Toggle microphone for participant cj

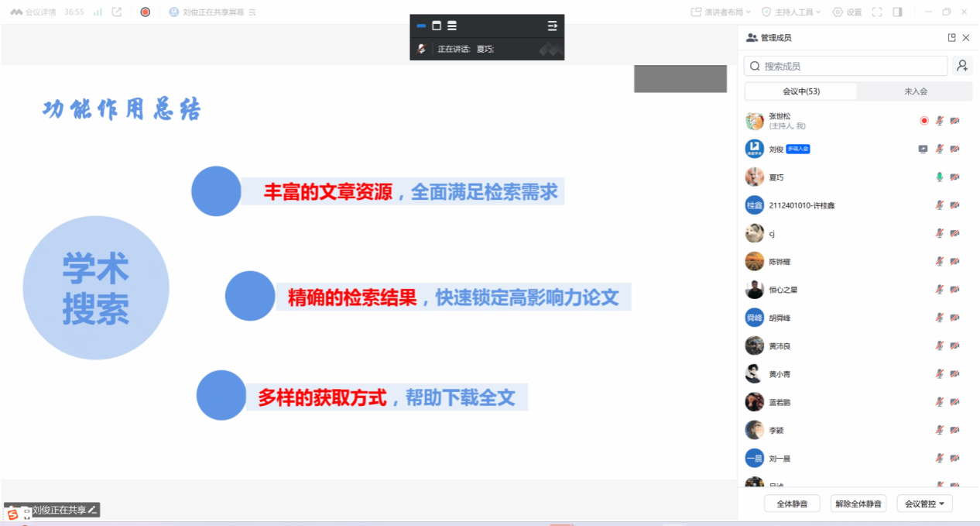tap(940, 233)
